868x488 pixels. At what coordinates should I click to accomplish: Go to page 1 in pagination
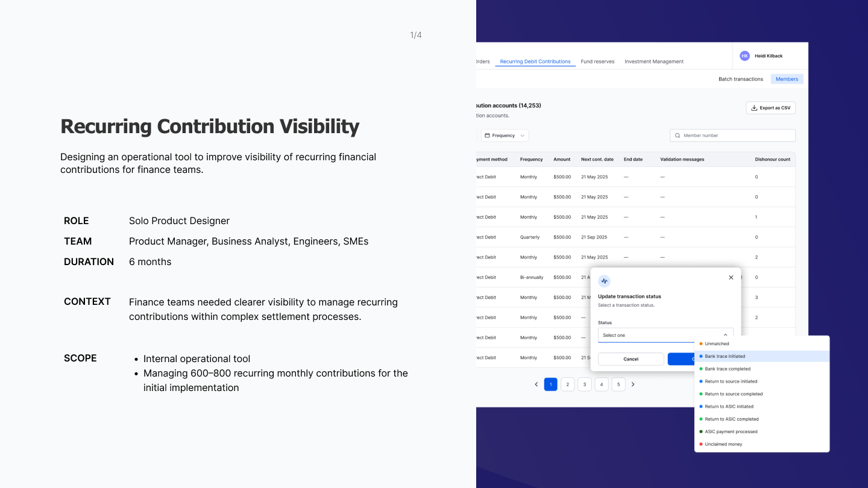551,384
